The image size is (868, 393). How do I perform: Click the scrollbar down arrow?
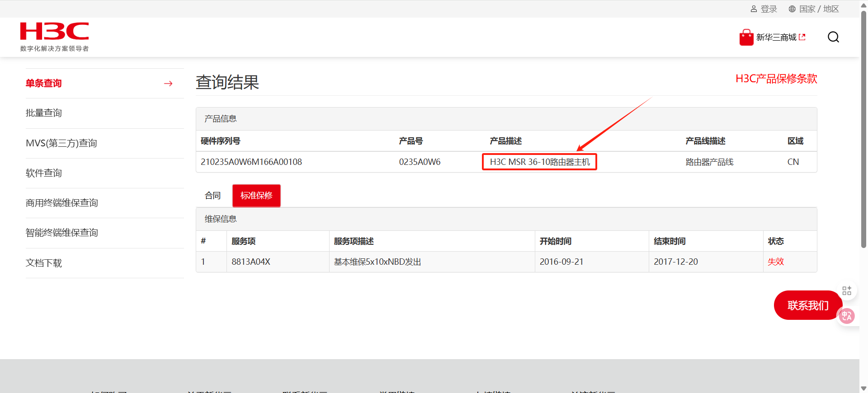tap(863, 388)
